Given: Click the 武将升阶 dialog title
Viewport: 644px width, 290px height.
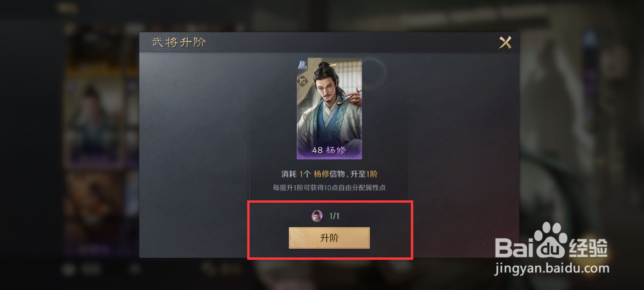Looking at the screenshot, I should pos(179,42).
